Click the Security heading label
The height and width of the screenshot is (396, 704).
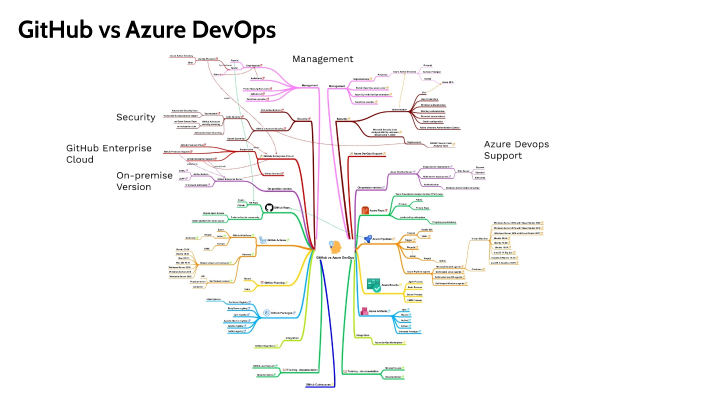(x=136, y=117)
